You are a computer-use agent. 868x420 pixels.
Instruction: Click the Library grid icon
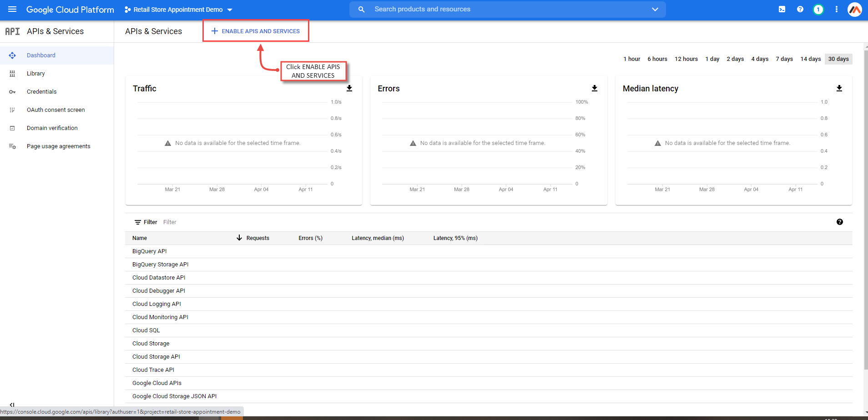click(12, 74)
